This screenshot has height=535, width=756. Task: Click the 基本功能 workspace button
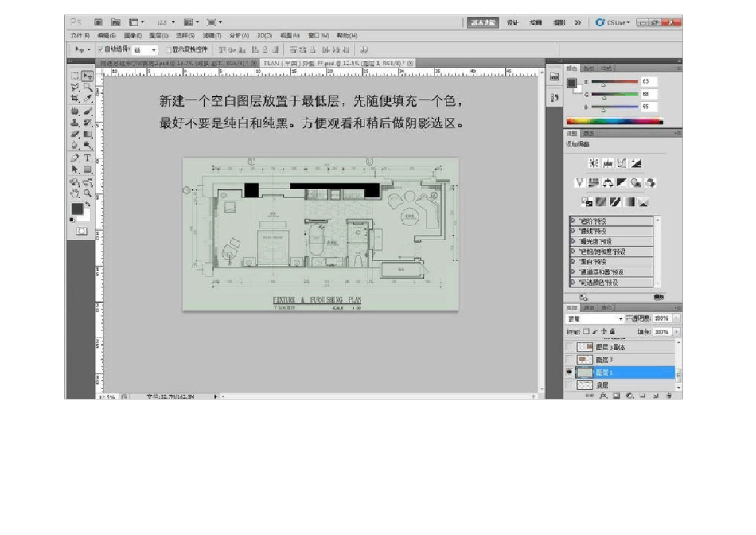483,22
